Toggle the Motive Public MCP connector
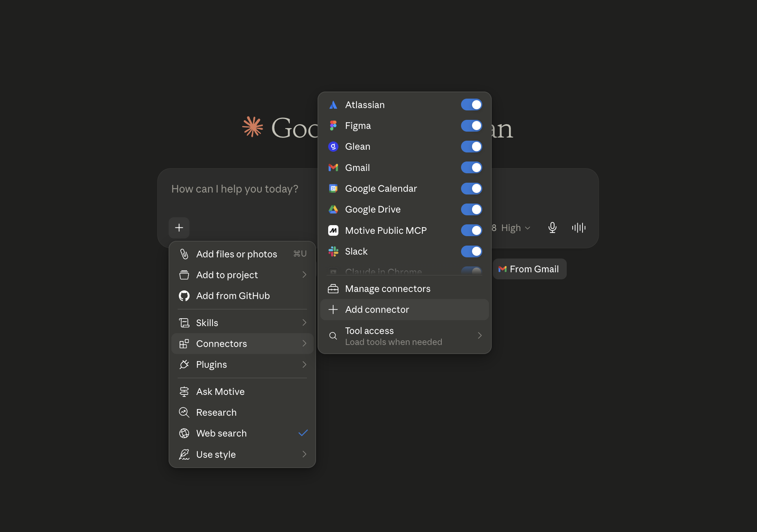The width and height of the screenshot is (757, 532). coord(472,231)
